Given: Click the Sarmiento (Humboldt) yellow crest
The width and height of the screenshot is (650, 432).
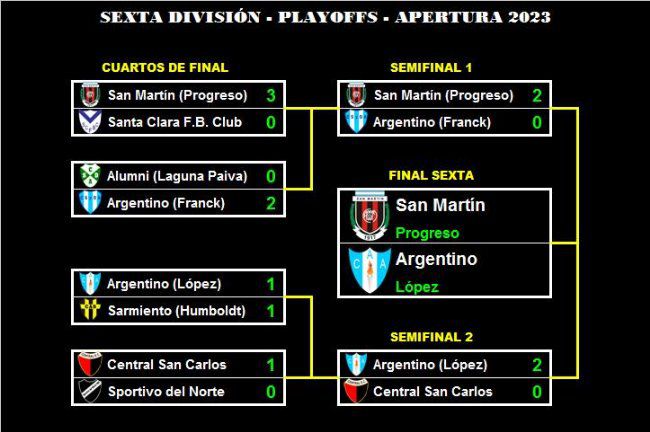Looking at the screenshot, I should click(x=90, y=310).
